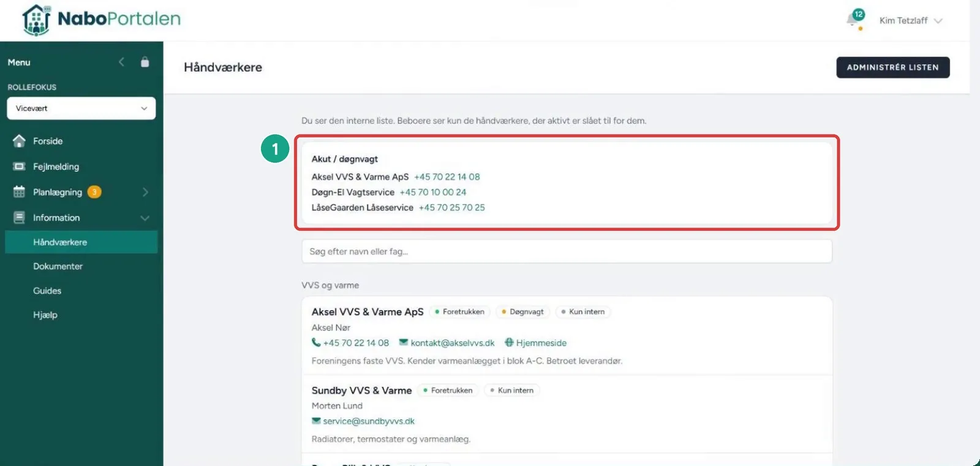
Task: Collapse the Information section chevron
Action: pos(145,218)
